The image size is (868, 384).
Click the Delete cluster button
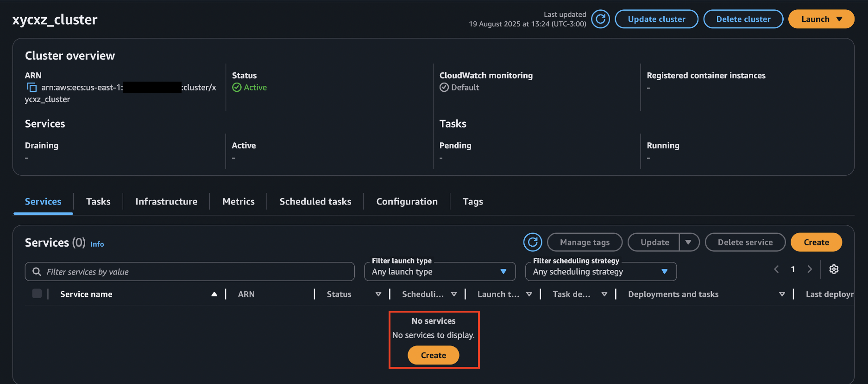[x=743, y=19]
